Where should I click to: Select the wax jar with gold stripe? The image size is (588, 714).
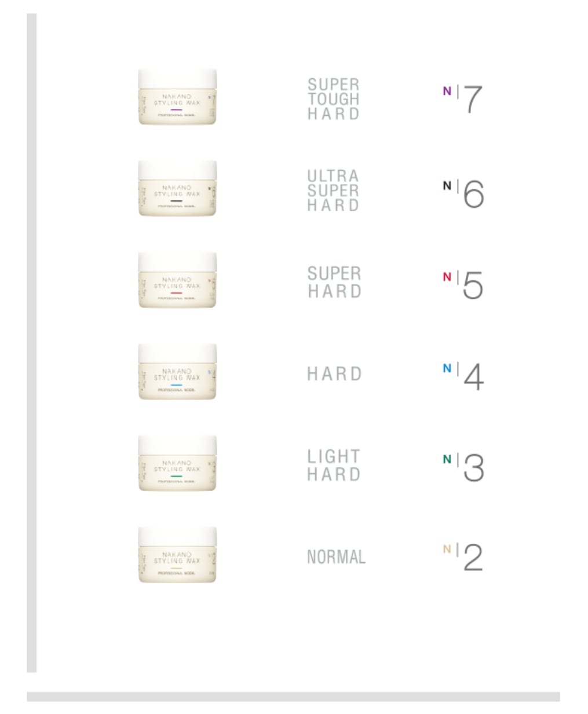click(x=177, y=554)
